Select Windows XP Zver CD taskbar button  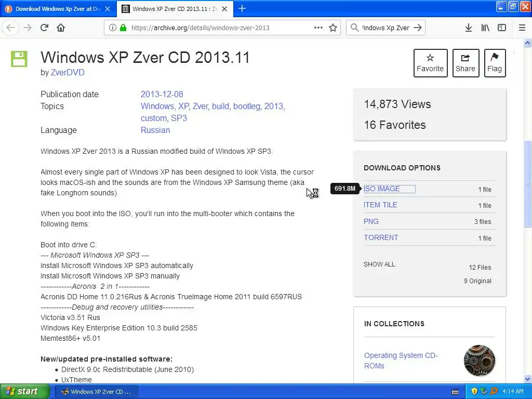(96, 392)
